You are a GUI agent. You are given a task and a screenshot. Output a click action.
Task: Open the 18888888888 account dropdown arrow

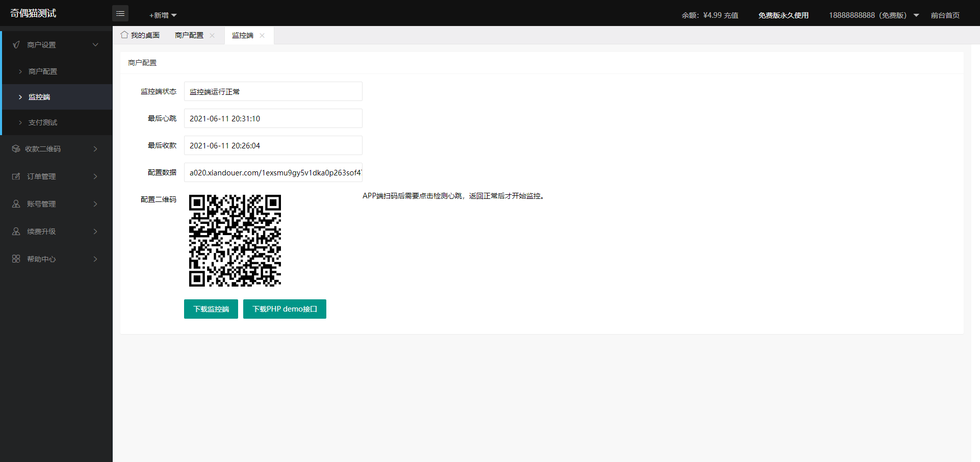(x=916, y=15)
